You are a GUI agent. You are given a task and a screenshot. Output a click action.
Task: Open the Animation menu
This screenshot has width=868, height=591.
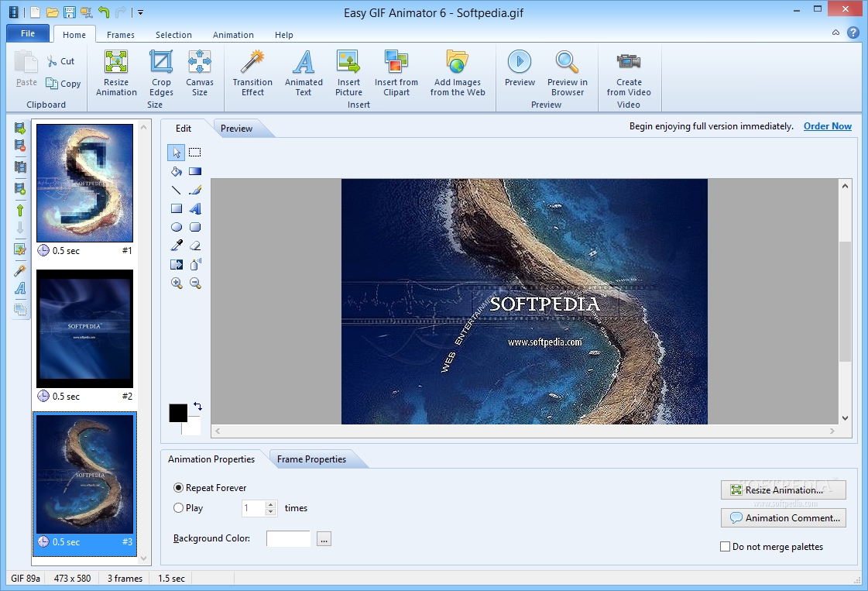tap(233, 34)
